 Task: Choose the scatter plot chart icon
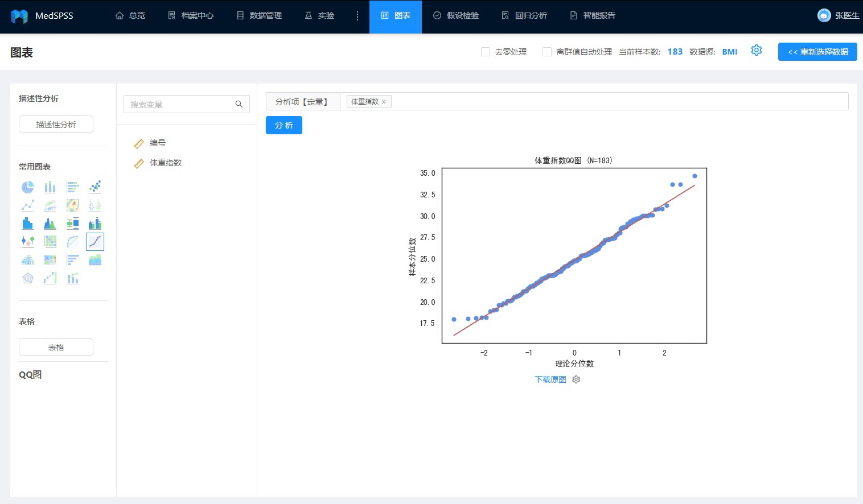(95, 187)
